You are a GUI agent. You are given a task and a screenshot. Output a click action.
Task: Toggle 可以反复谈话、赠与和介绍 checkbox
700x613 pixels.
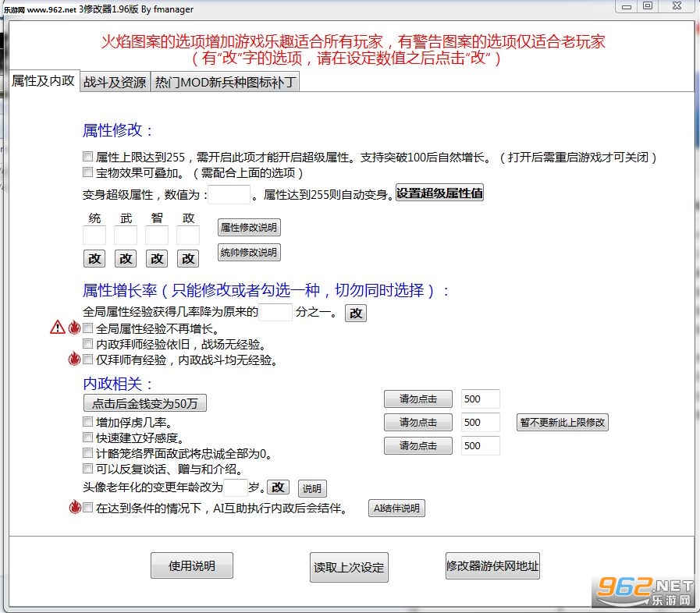point(88,469)
